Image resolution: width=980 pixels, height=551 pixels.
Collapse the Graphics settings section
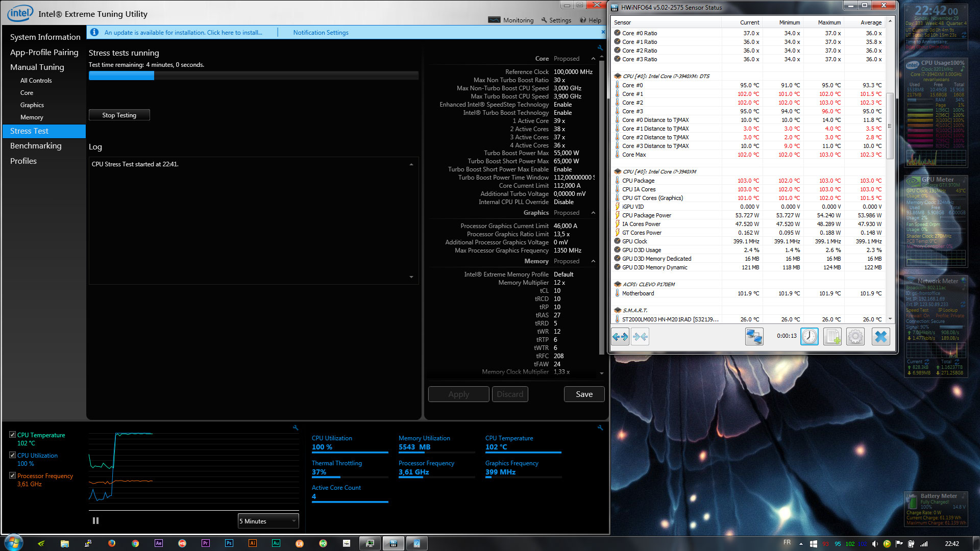(593, 213)
